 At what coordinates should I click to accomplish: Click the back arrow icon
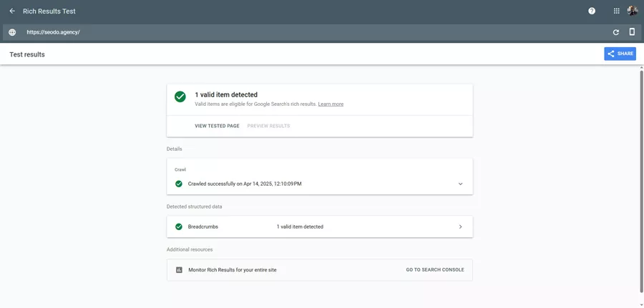click(12, 11)
